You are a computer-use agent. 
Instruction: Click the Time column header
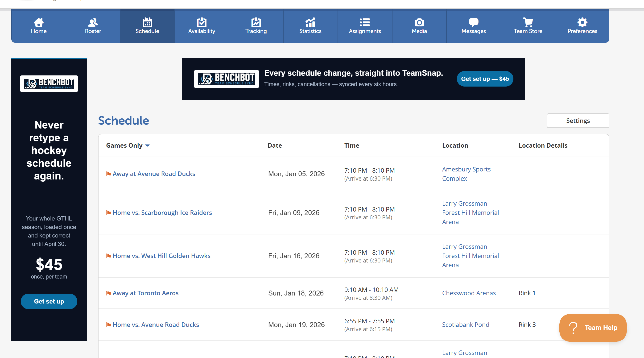[x=351, y=145]
